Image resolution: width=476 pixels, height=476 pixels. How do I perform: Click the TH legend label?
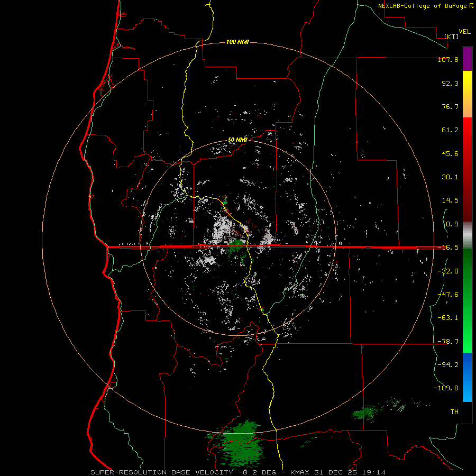(x=454, y=412)
